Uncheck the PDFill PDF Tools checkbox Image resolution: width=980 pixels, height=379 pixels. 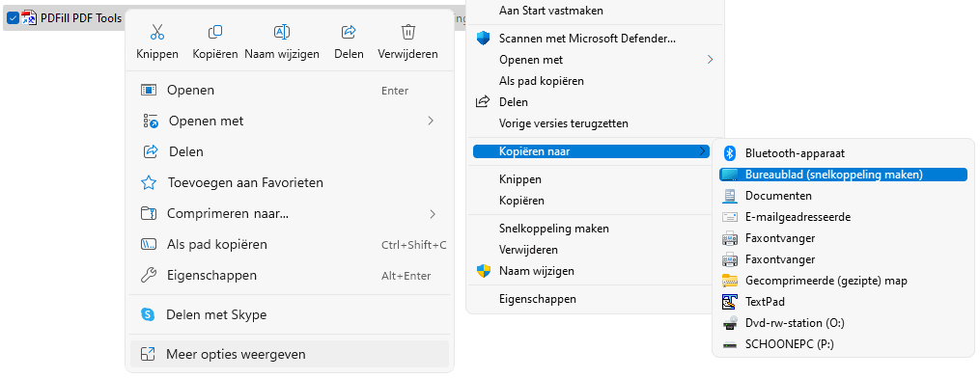[x=12, y=18]
